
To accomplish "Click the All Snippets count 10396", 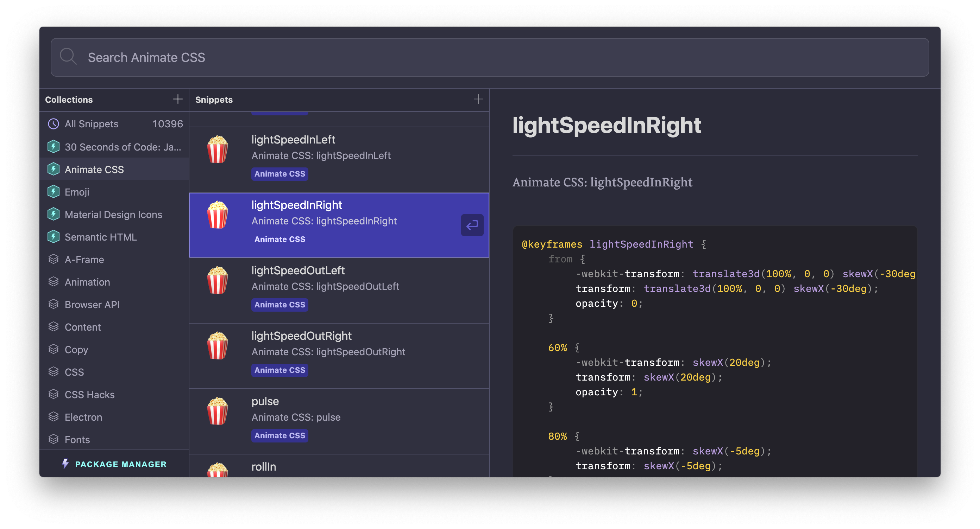I will 168,124.
